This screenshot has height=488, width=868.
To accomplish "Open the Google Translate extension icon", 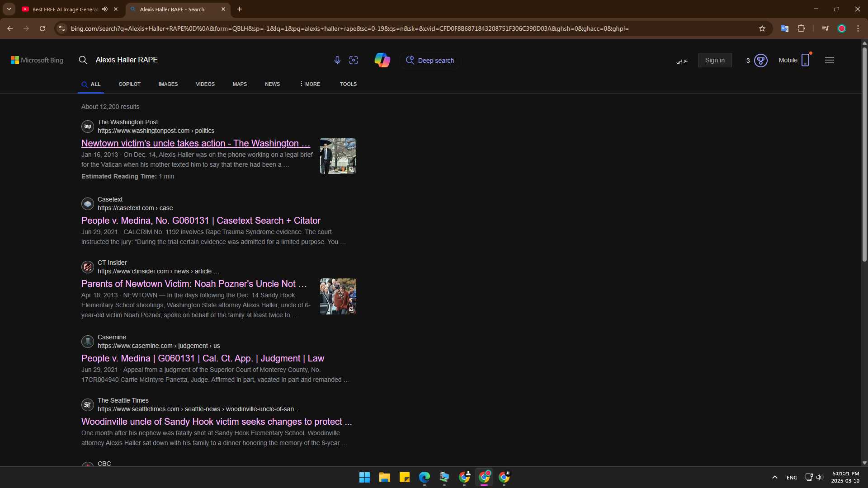I will point(785,28).
